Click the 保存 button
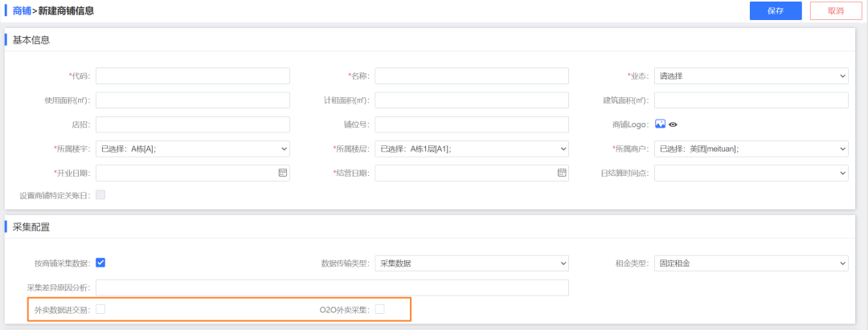The image size is (868, 330). pyautogui.click(x=776, y=10)
